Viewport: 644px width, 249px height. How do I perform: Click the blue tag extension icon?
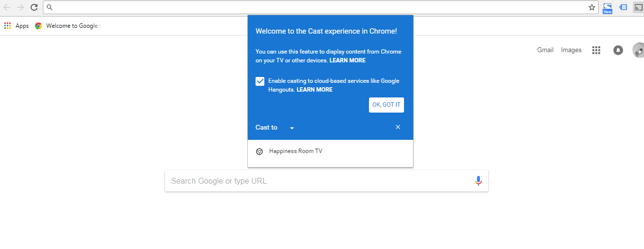623,7
